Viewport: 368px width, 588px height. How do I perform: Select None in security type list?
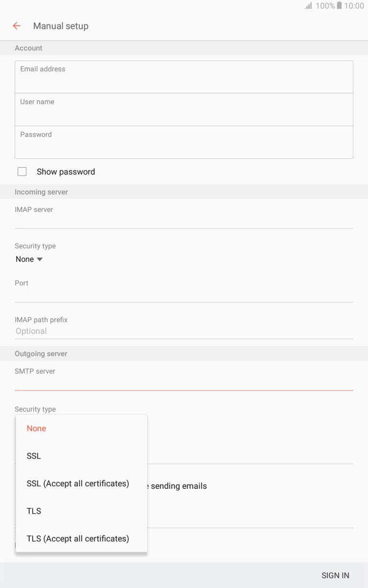36,428
